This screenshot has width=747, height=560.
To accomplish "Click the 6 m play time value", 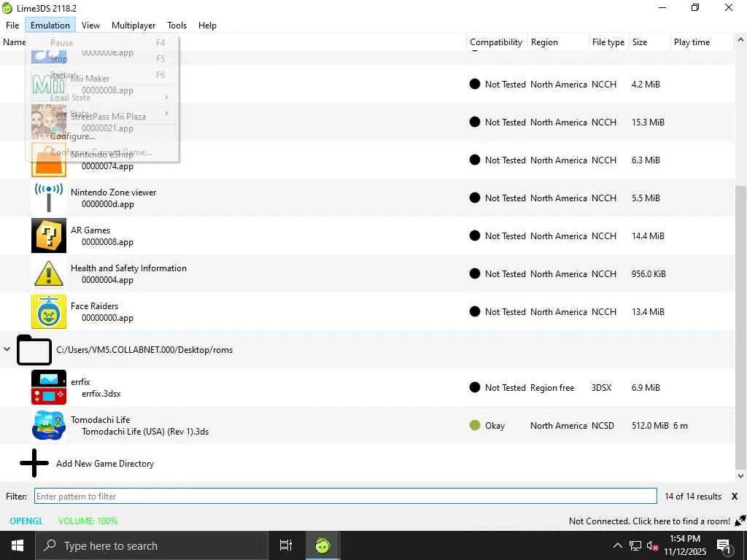I will (x=681, y=425).
